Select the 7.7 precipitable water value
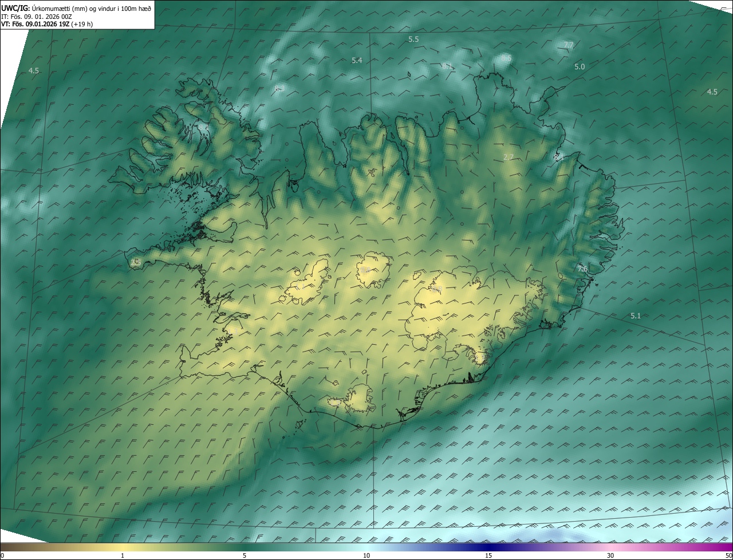 (x=568, y=45)
